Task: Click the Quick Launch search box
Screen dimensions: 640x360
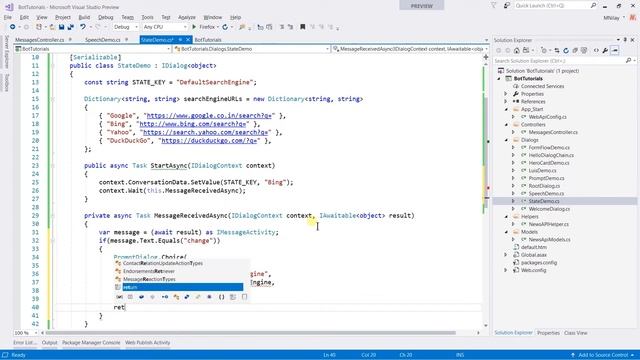Action: [x=551, y=5]
